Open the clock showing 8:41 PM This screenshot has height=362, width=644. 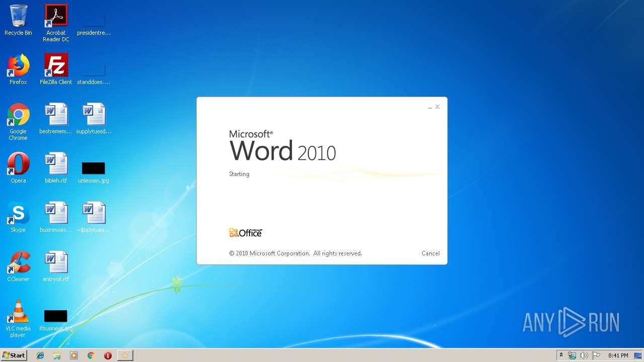coord(618,355)
